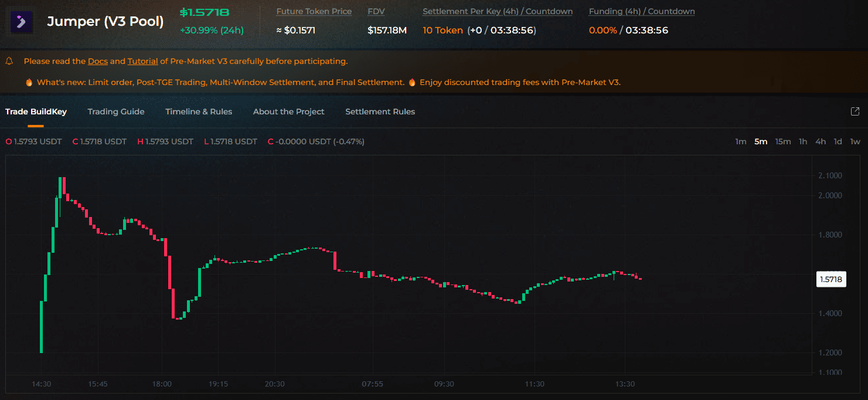Viewport: 868px width, 400px height.
Task: Click the 07:55 time axis label
Action: point(372,384)
